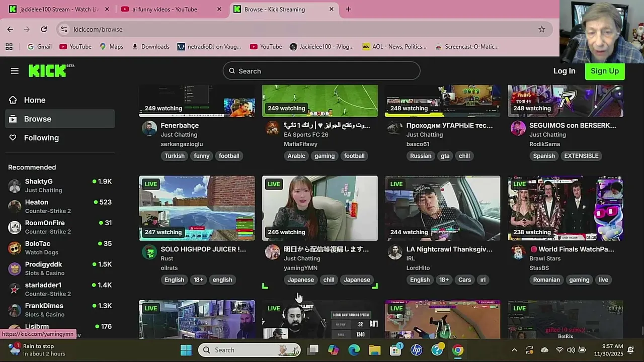Open BoloTac channel avatar
This screenshot has height=362, width=644.
coord(15,247)
